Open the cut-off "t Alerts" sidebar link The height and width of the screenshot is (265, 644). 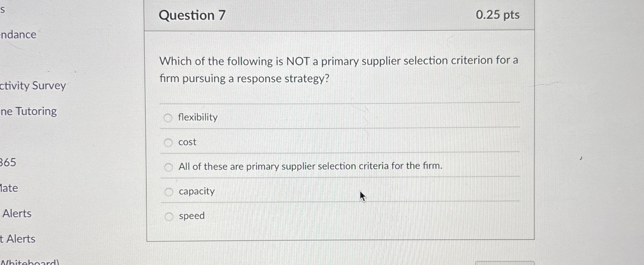(x=18, y=239)
